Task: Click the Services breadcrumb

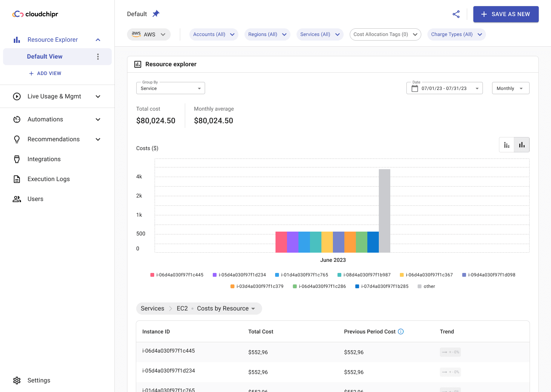Action: click(152, 309)
